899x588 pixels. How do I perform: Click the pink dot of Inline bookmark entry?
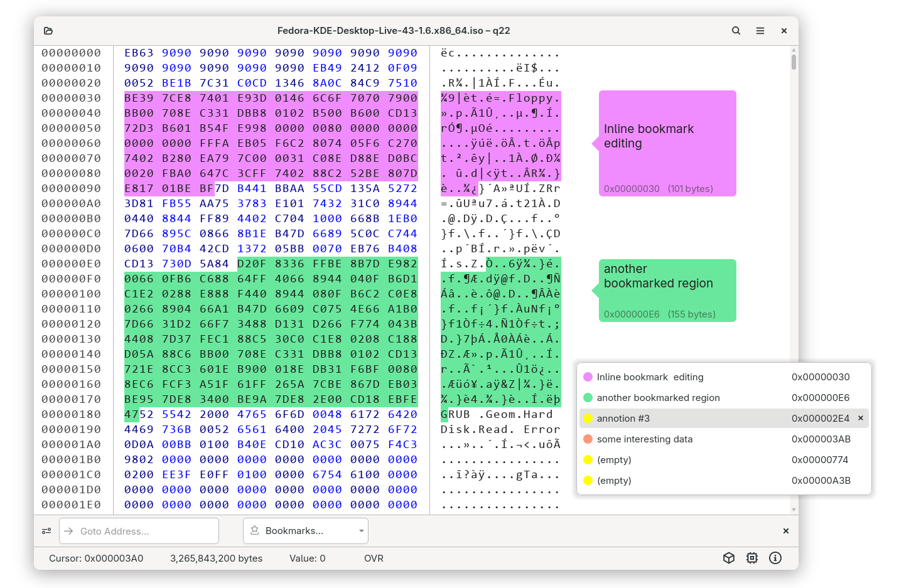(x=588, y=377)
